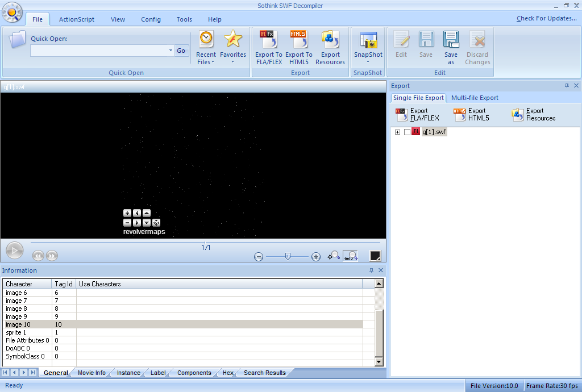Viewport: 582px width, 392px height.
Task: Go to first tab navigation arrow
Action: pos(5,372)
